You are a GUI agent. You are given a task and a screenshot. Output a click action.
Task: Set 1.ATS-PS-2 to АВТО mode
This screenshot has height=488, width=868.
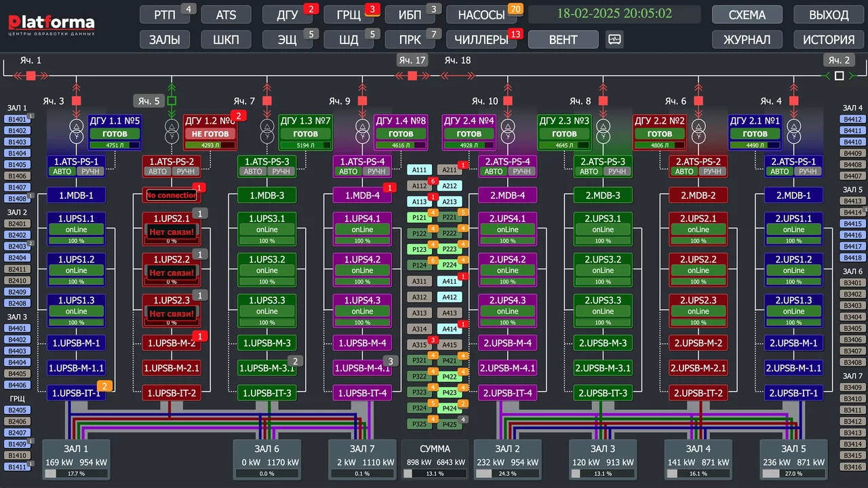157,172
